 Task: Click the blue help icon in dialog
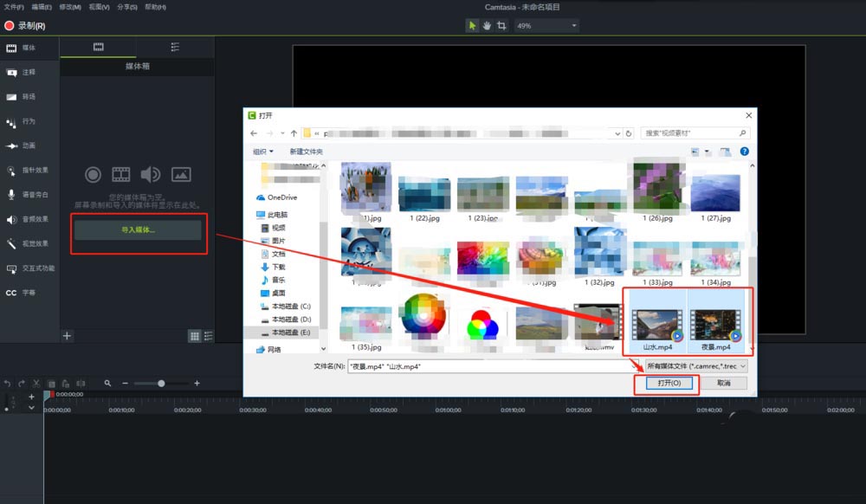point(745,152)
